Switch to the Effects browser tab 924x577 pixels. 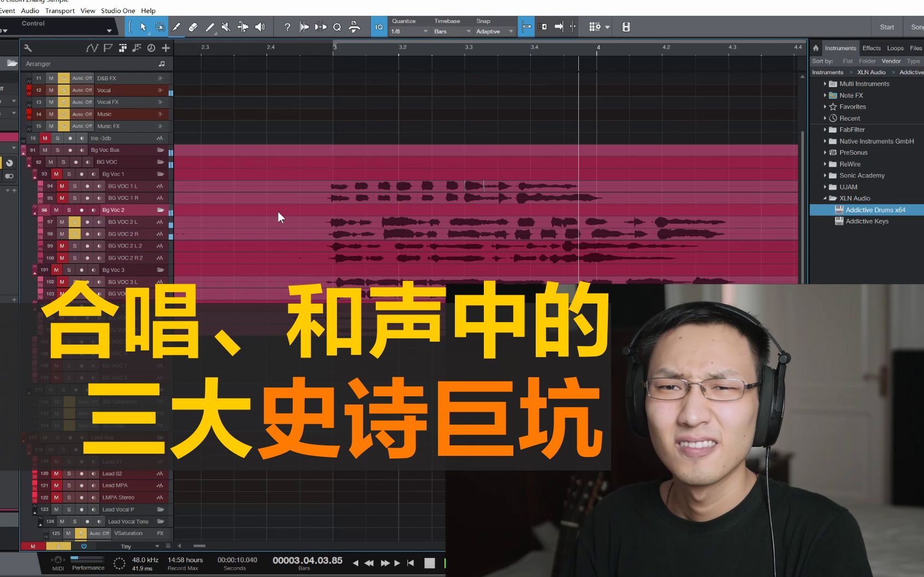872,48
